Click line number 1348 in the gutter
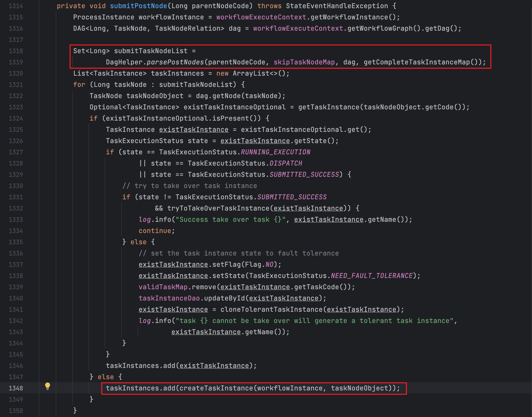 16,388
